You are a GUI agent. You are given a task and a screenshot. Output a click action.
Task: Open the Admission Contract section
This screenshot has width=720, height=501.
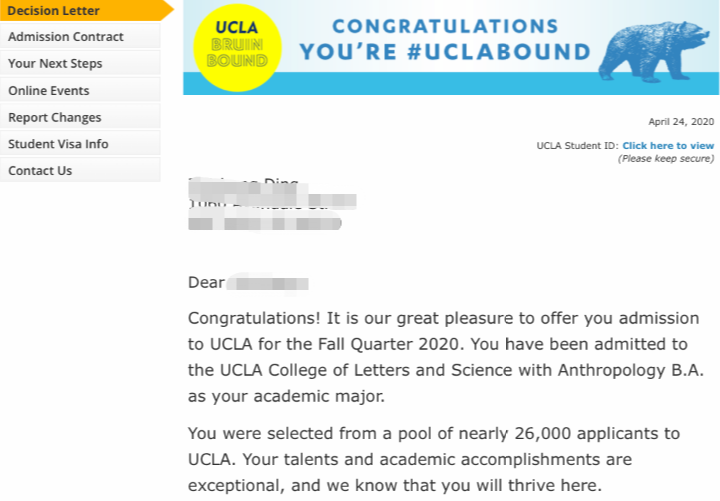(80, 37)
